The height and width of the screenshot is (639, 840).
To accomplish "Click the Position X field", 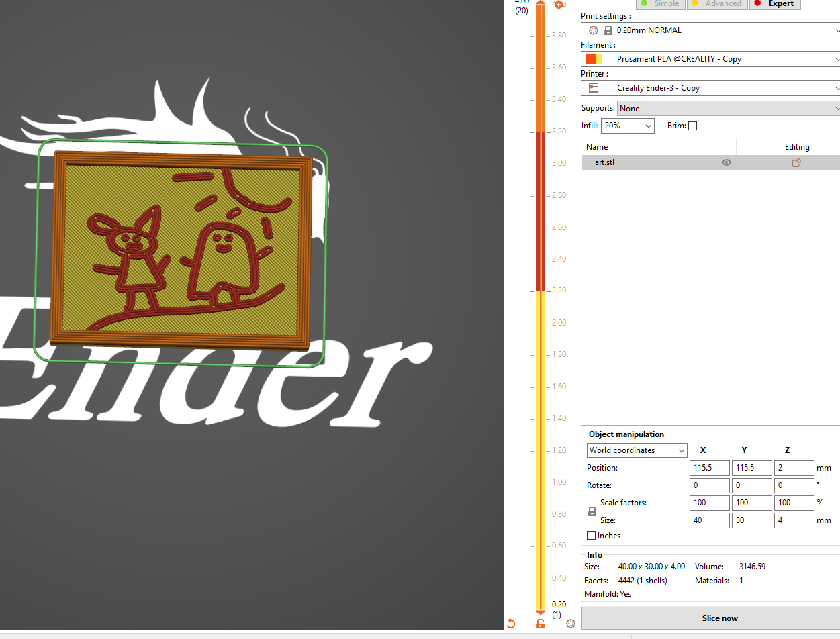I will pos(710,468).
